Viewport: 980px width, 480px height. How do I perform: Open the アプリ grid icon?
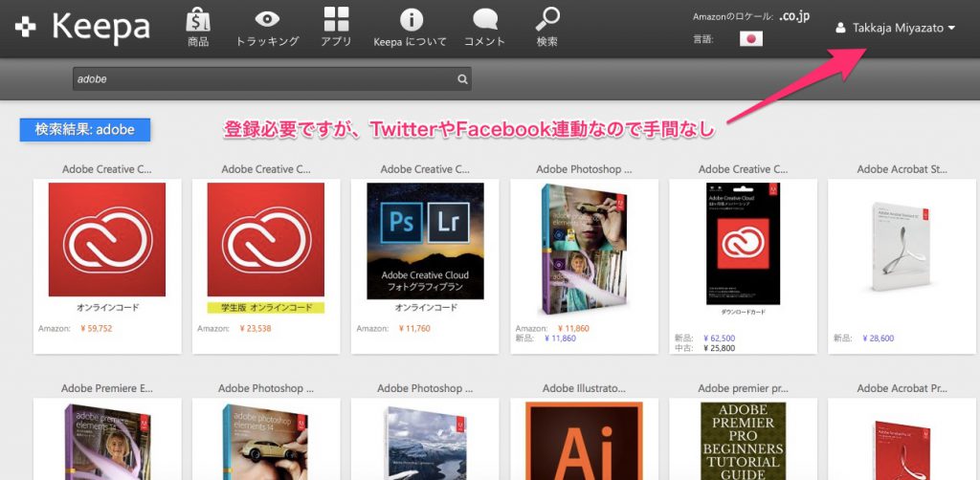click(x=336, y=20)
